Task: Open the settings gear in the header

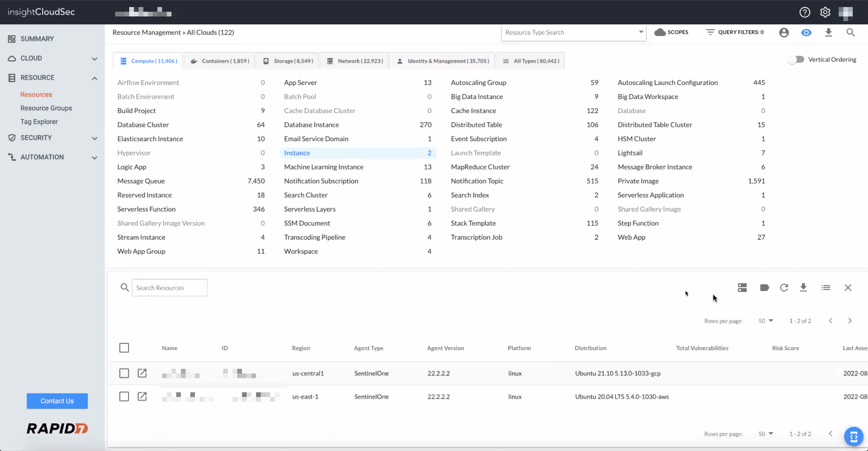Action: 825,13
